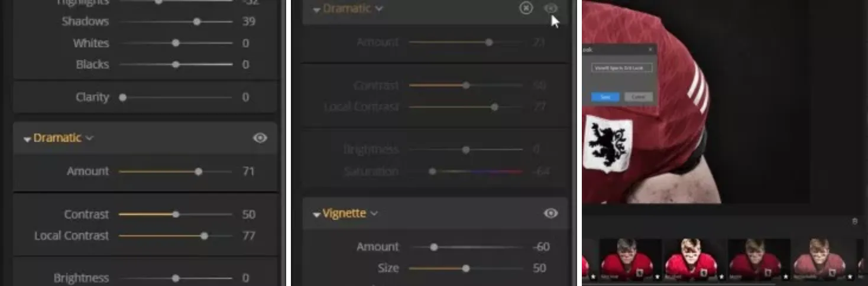Click the Clarity slider handle
The image size is (868, 286).
[123, 97]
